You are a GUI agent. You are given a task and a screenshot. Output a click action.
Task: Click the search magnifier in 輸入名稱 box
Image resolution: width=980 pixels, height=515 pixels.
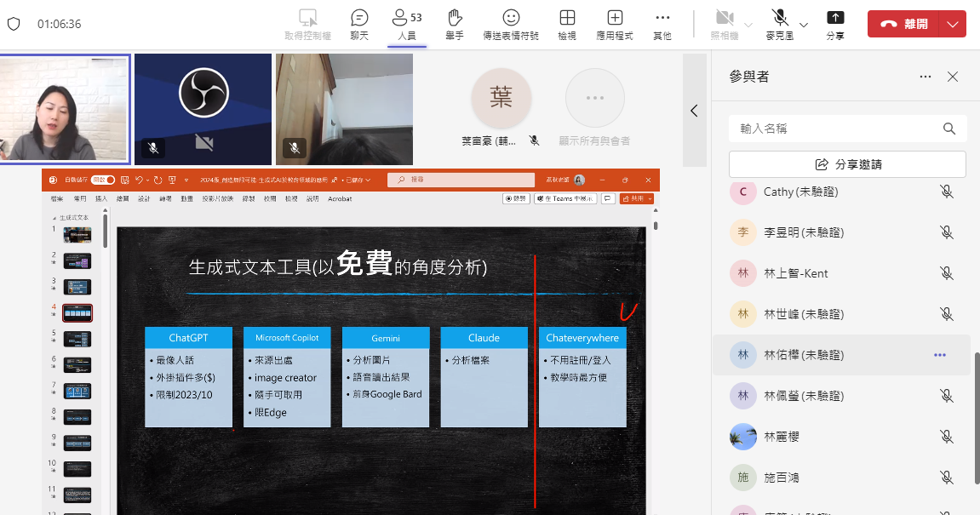(x=948, y=129)
